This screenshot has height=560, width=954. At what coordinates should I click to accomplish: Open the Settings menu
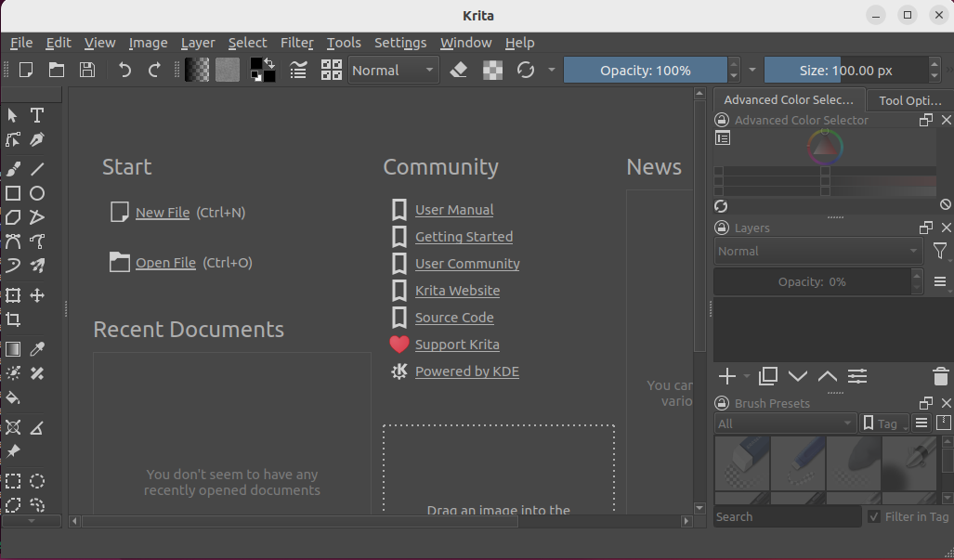pyautogui.click(x=400, y=43)
